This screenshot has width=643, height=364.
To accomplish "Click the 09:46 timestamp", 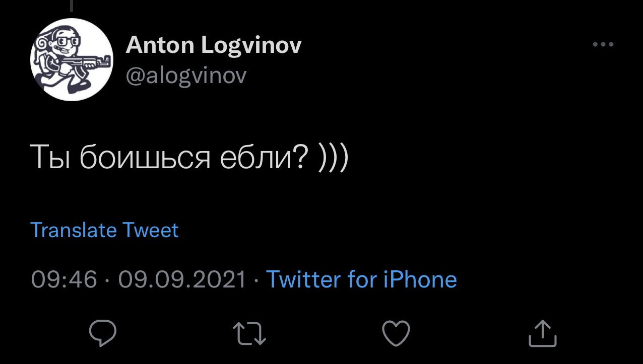I will 63,279.
